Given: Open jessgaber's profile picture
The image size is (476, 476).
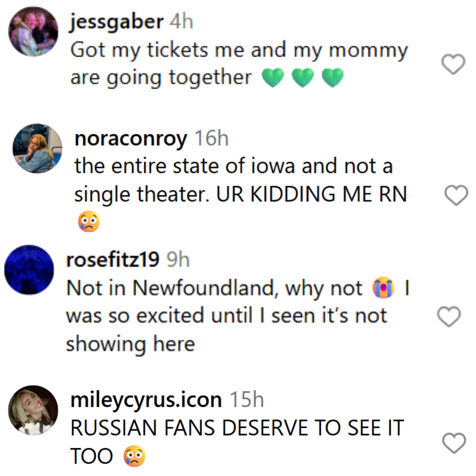Looking at the screenshot, I should point(33,31).
